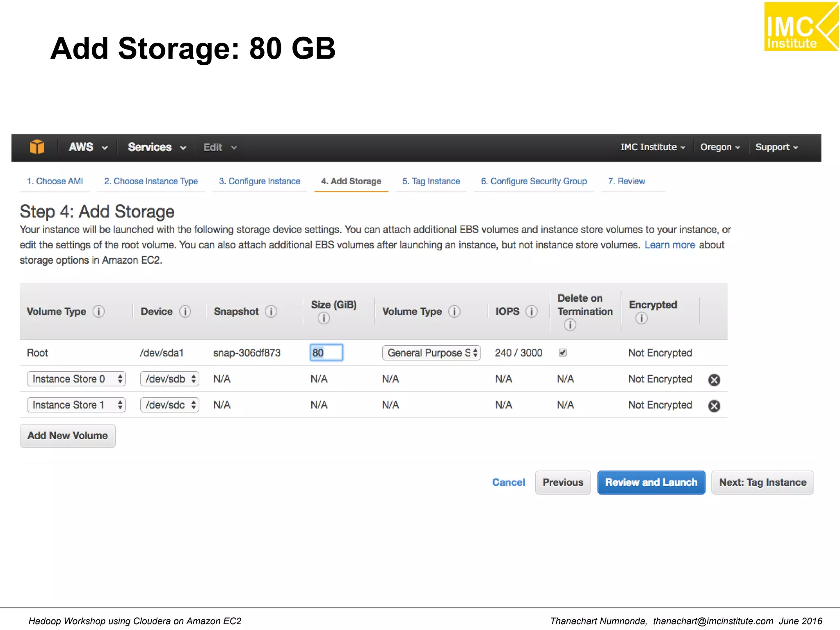Select the 4. Add Storage step tab
The width and height of the screenshot is (840, 630).
pyautogui.click(x=351, y=181)
